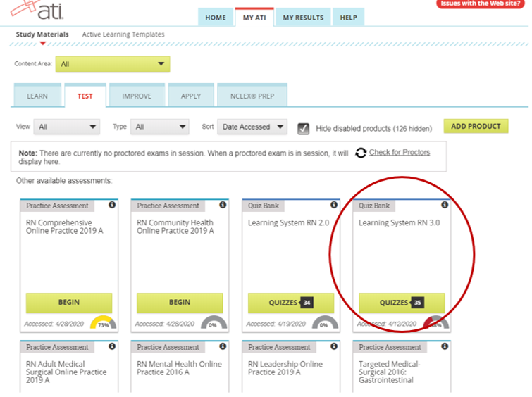Switch to the MY RESULTS tab
Viewport: 532px width, 397px height.
[303, 18]
